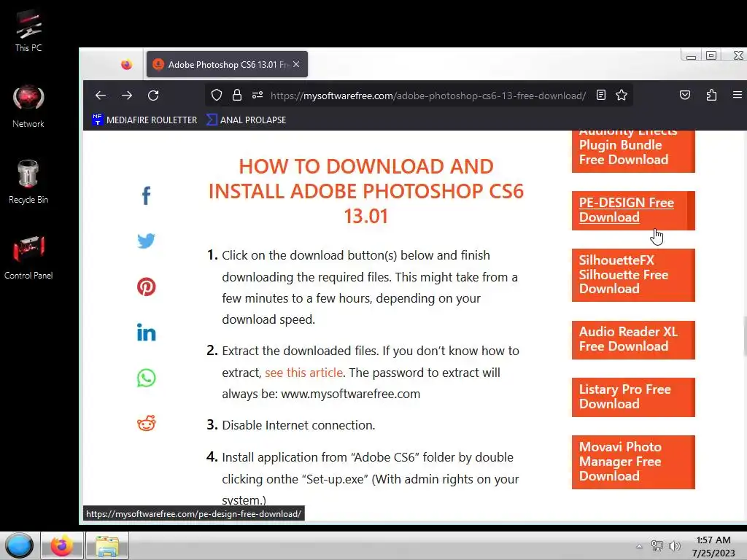Click the padlock site security icon
The width and height of the screenshot is (747, 560).
coord(237,96)
